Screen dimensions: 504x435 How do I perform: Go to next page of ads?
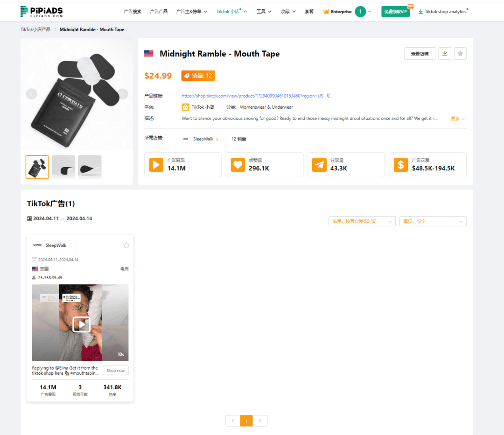(260, 421)
